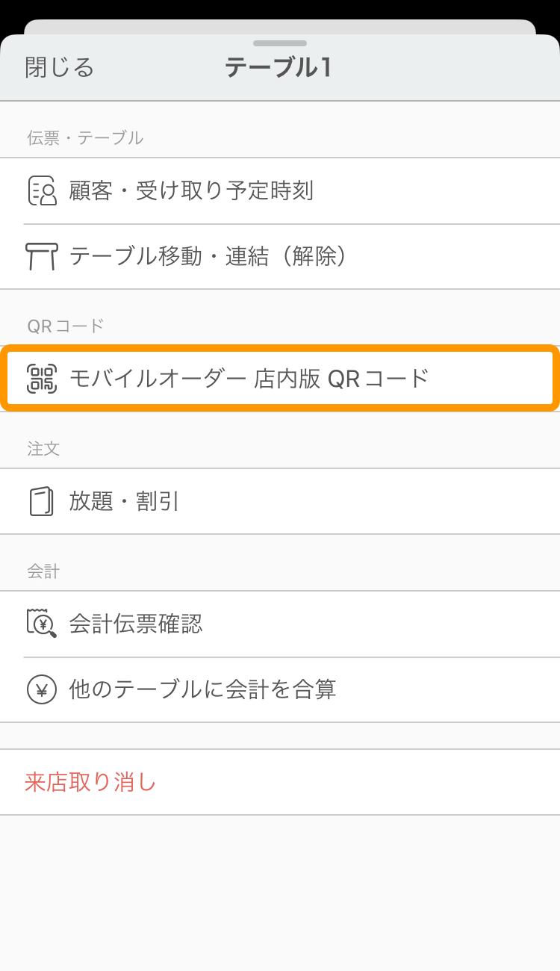Tap the booklet icon beside 放題・割引
The image size is (560, 971).
pyautogui.click(x=42, y=501)
